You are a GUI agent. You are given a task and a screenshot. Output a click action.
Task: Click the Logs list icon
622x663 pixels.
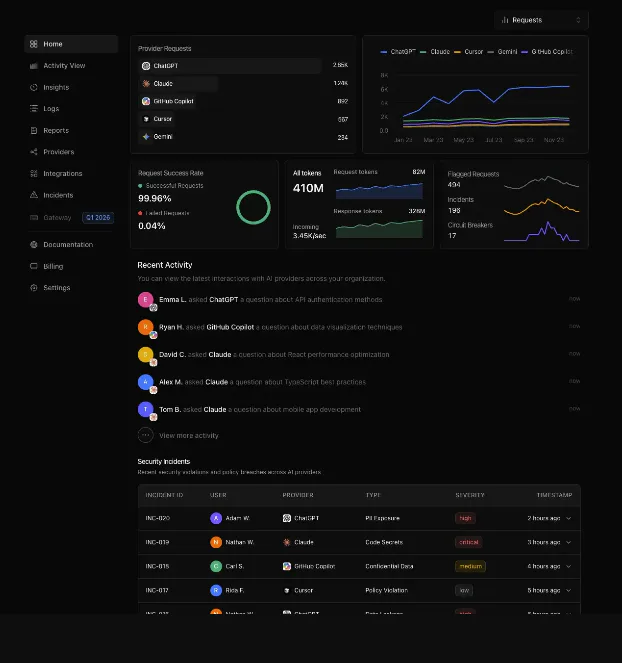pos(34,109)
